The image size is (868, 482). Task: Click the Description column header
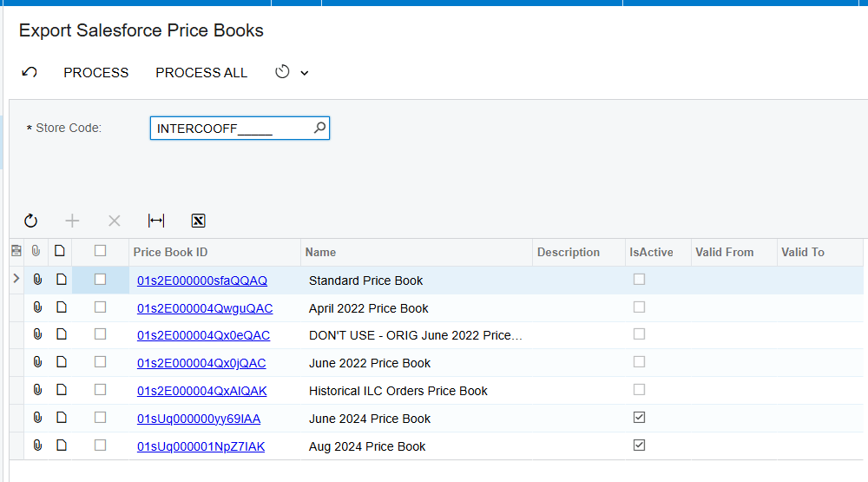tap(579, 252)
